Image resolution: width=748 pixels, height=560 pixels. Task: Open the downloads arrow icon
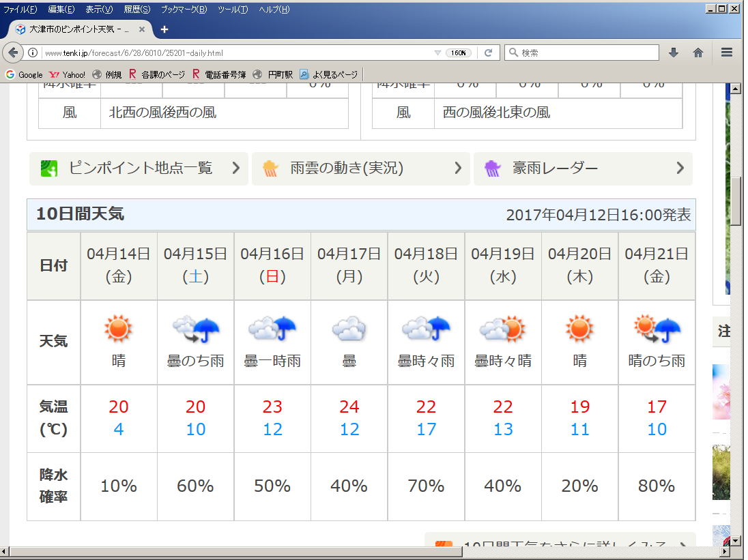[x=674, y=53]
